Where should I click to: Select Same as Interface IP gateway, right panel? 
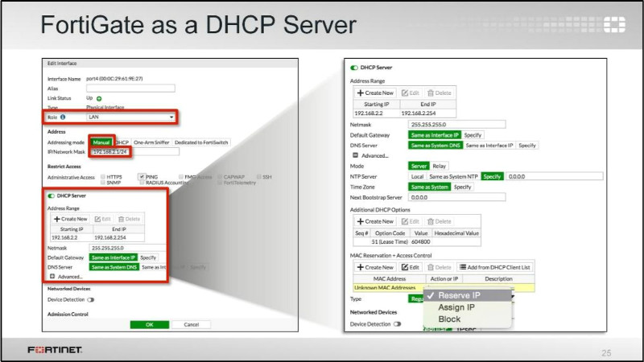coord(435,135)
